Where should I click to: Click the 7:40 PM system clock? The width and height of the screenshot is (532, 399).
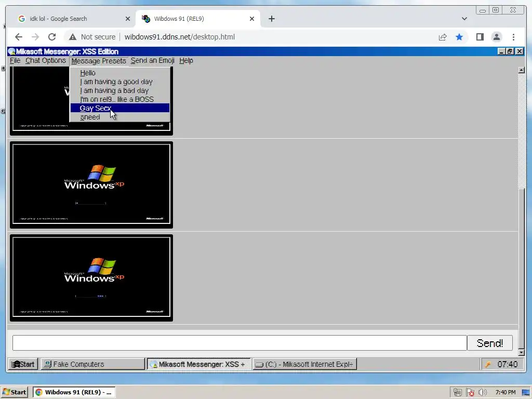click(505, 392)
